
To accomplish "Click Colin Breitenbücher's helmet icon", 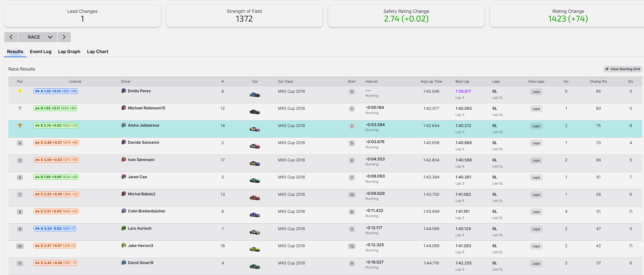I will (123, 211).
